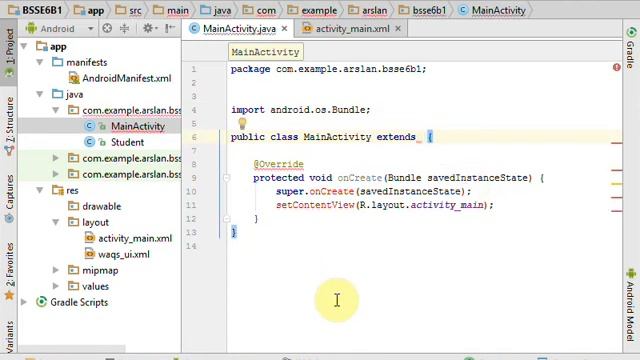The width and height of the screenshot is (640, 360).
Task: Click the Gradle Scripts icon
Action: tap(41, 302)
